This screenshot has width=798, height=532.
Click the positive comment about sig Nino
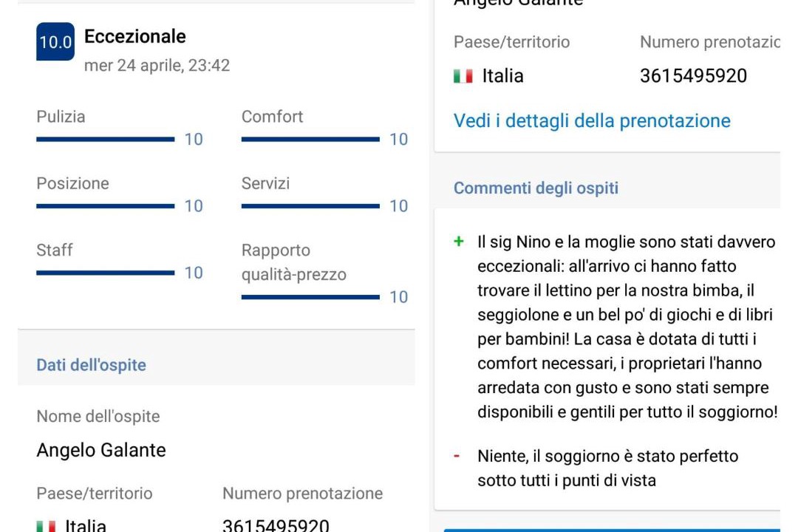coord(627,327)
